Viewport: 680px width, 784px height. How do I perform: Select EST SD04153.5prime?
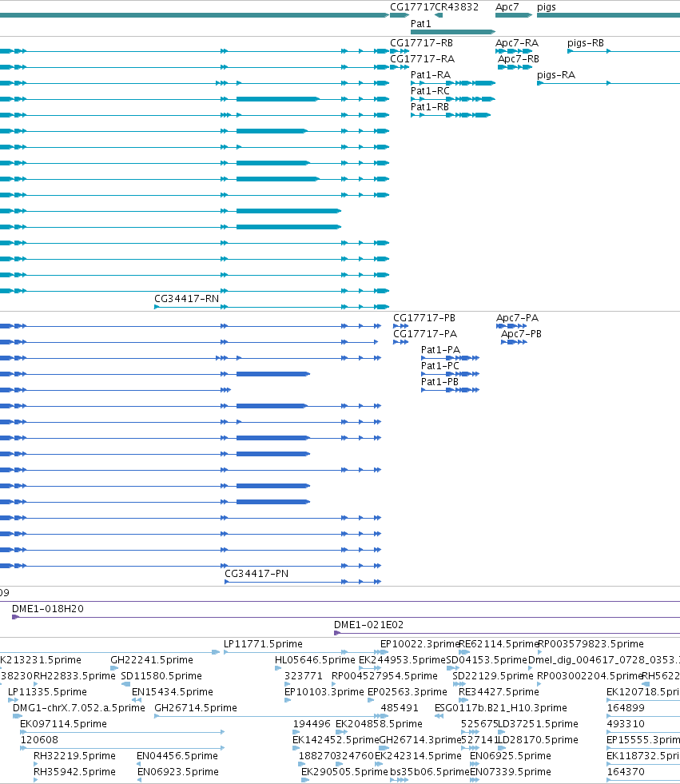pos(487,660)
